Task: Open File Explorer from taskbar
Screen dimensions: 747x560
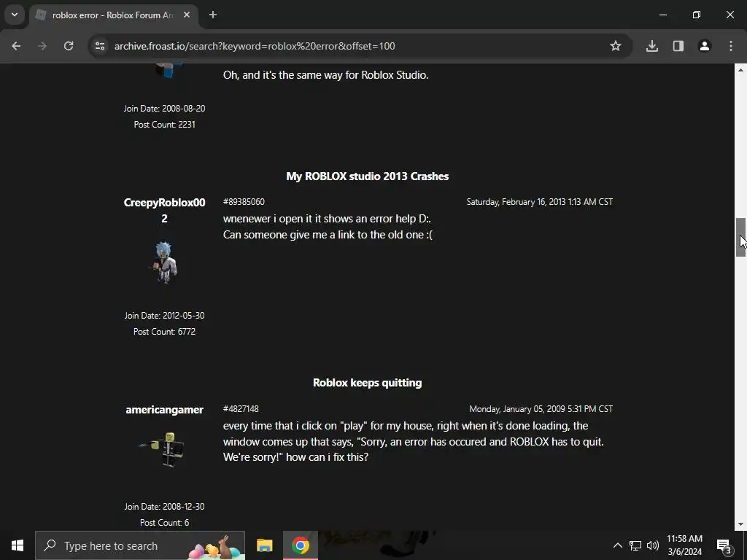Action: pyautogui.click(x=264, y=545)
